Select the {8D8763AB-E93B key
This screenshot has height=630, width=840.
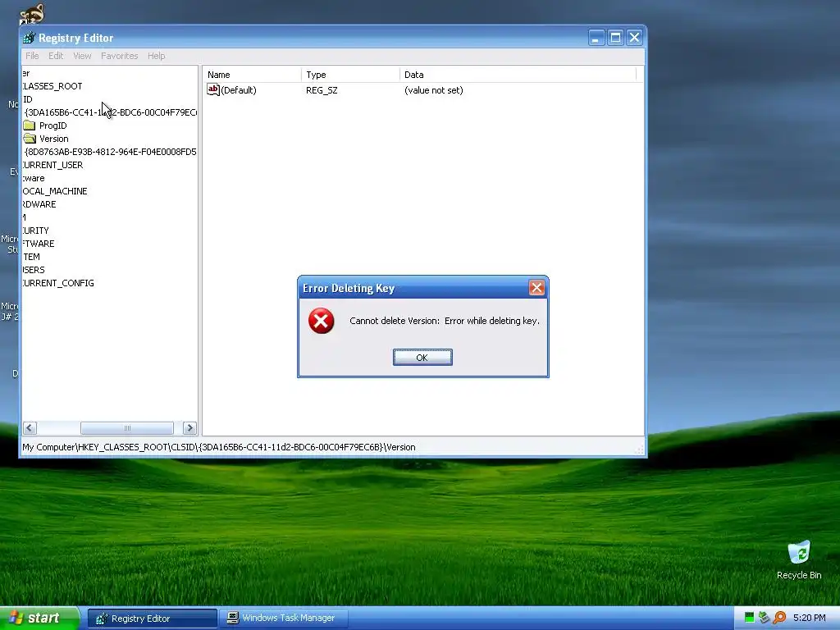click(111, 152)
